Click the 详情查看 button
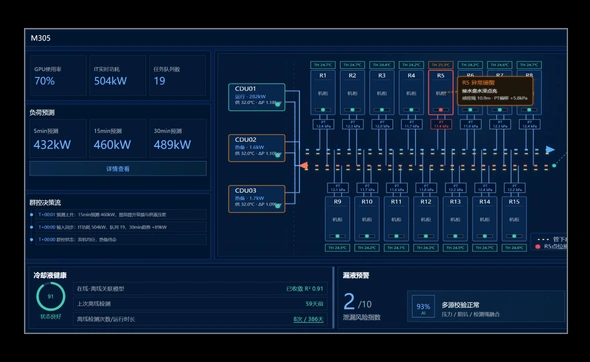The height and width of the screenshot is (362, 590). pos(118,169)
